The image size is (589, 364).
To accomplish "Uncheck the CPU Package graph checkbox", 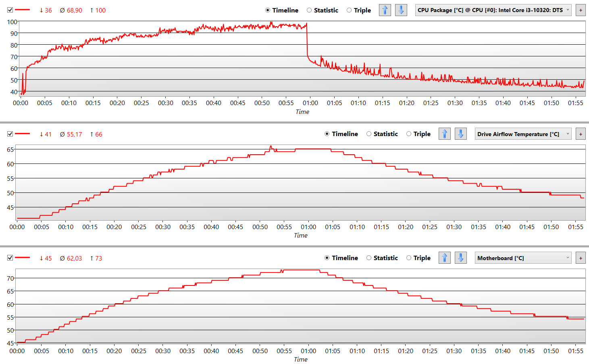I will coord(10,10).
